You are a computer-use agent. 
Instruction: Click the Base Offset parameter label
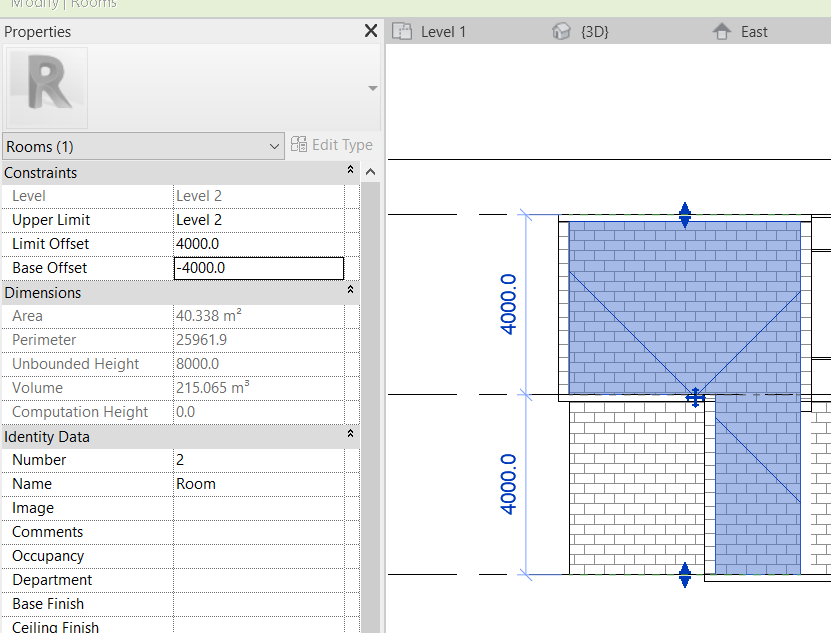[x=49, y=268]
